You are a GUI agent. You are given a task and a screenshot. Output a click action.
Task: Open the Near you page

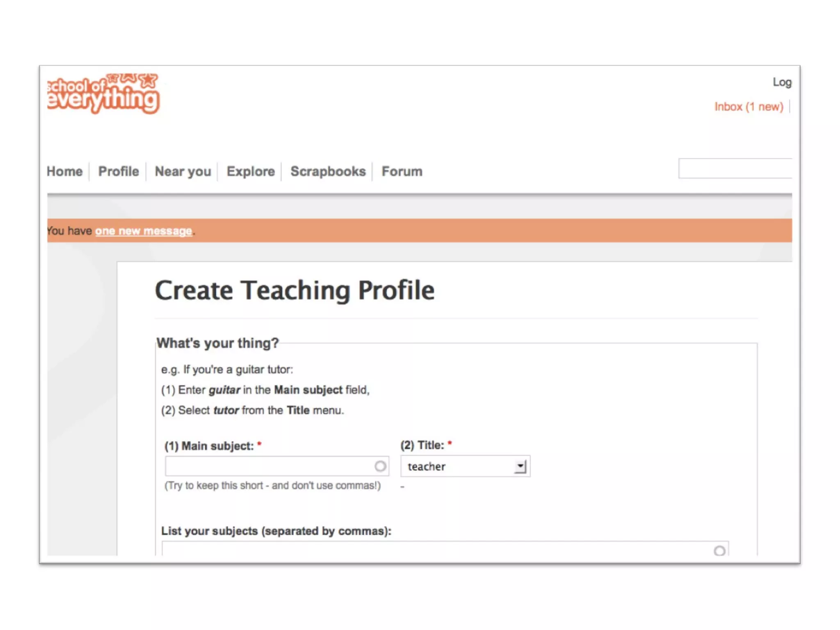pos(183,171)
